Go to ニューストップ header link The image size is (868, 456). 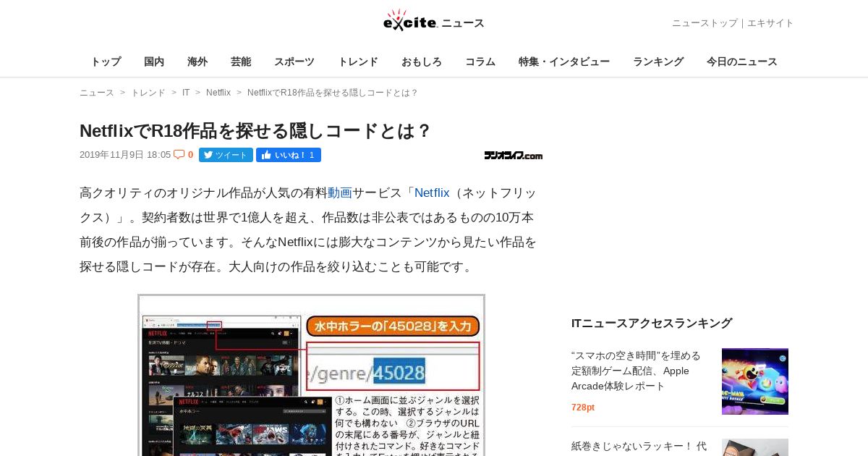pyautogui.click(x=705, y=23)
